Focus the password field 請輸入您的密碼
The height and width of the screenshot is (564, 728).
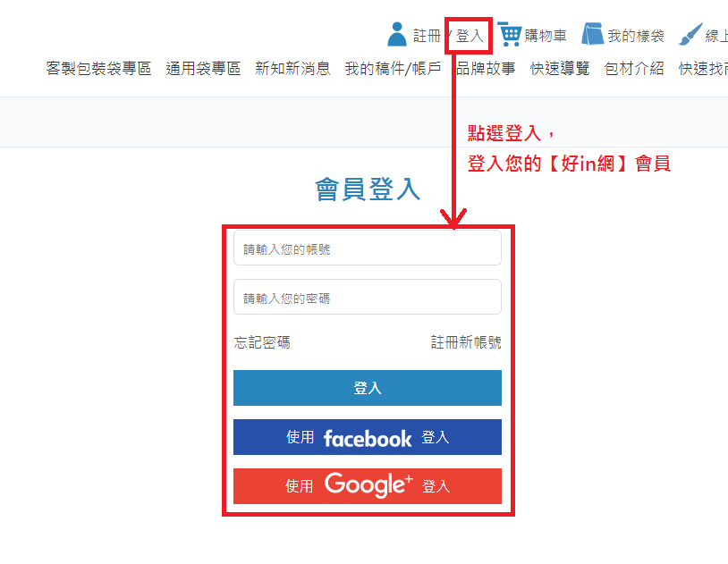pyautogui.click(x=368, y=297)
